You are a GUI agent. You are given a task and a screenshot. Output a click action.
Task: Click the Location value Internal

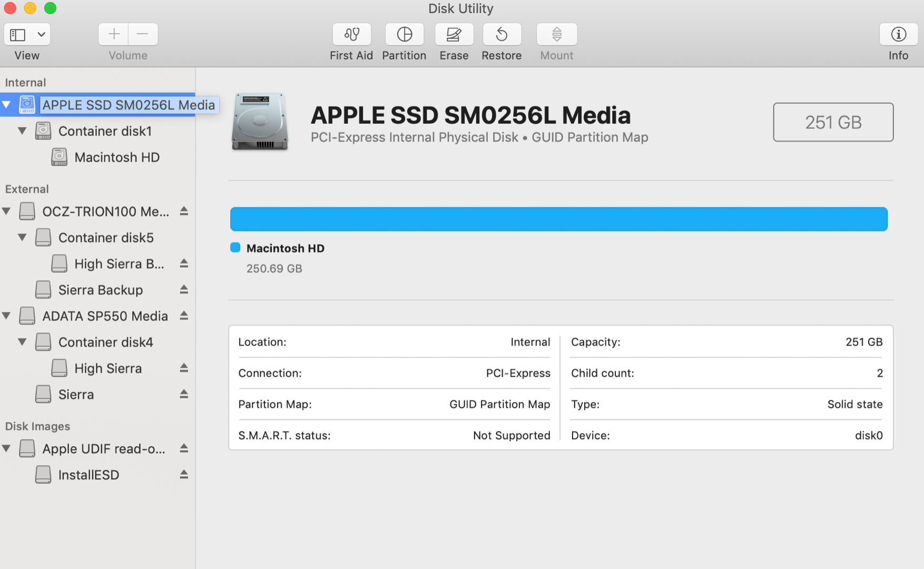tap(530, 342)
